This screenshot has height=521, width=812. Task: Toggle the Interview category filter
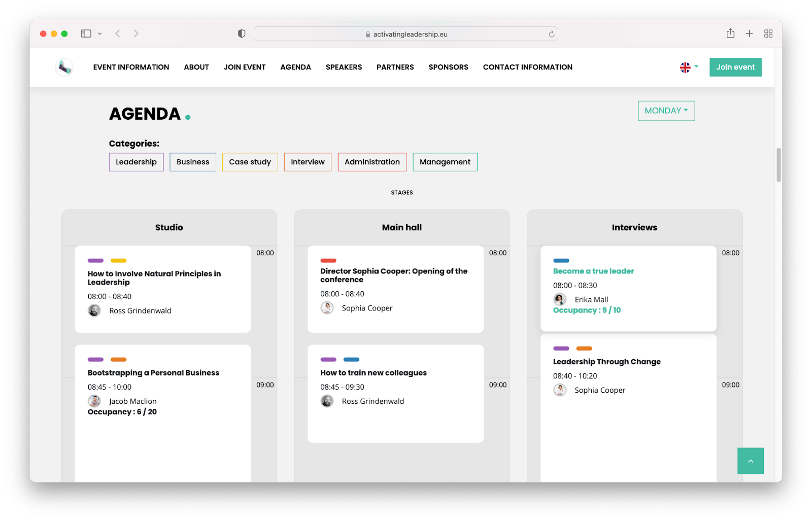pos(308,162)
